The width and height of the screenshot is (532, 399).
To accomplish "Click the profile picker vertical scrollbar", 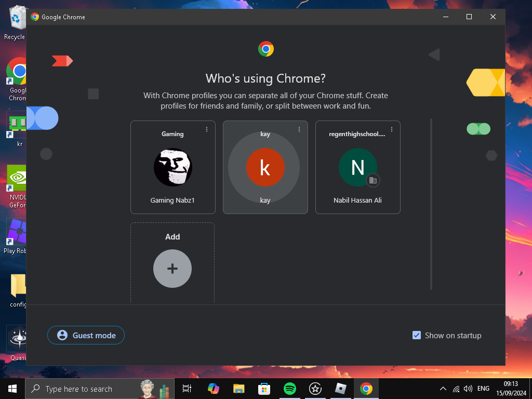I will (431, 204).
